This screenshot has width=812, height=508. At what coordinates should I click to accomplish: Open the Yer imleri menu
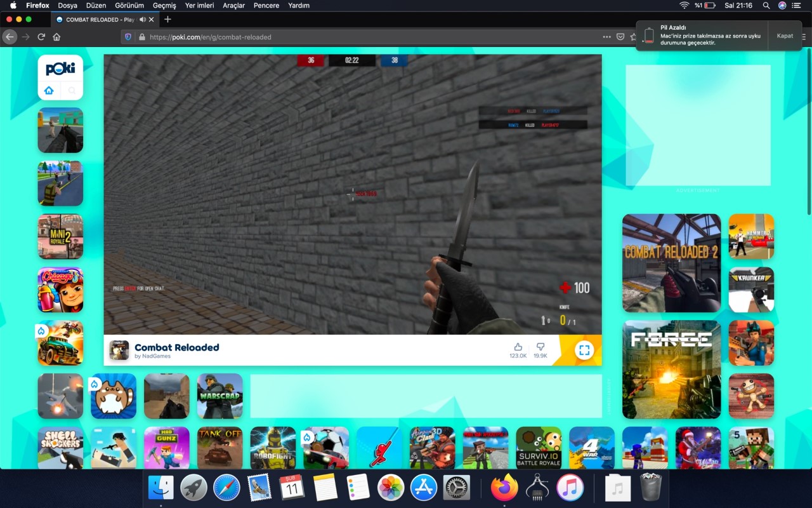click(199, 5)
